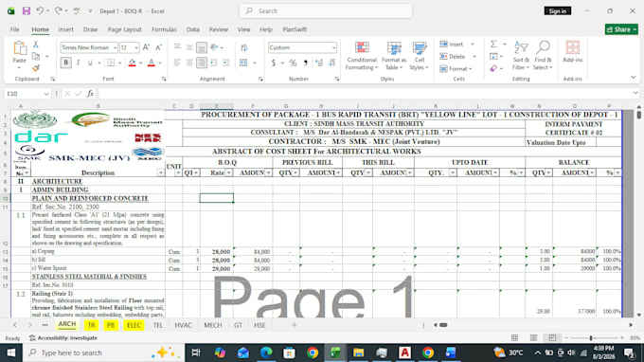Image resolution: width=644 pixels, height=362 pixels.
Task: Apply percent style format
Action: coord(293,63)
